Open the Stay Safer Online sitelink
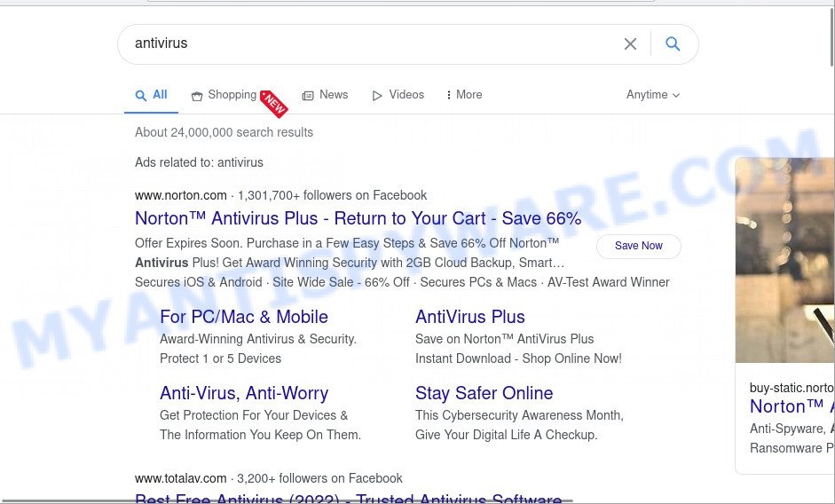 (484, 393)
